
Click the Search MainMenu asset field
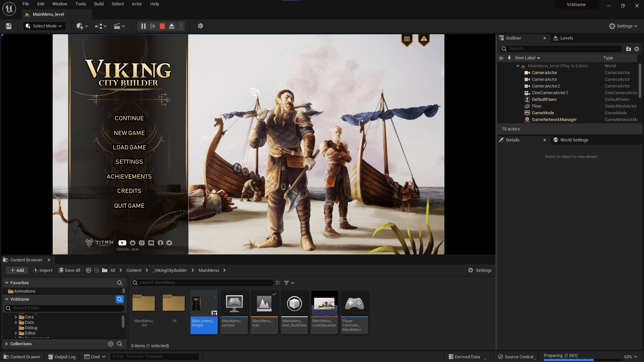pyautogui.click(x=202, y=283)
